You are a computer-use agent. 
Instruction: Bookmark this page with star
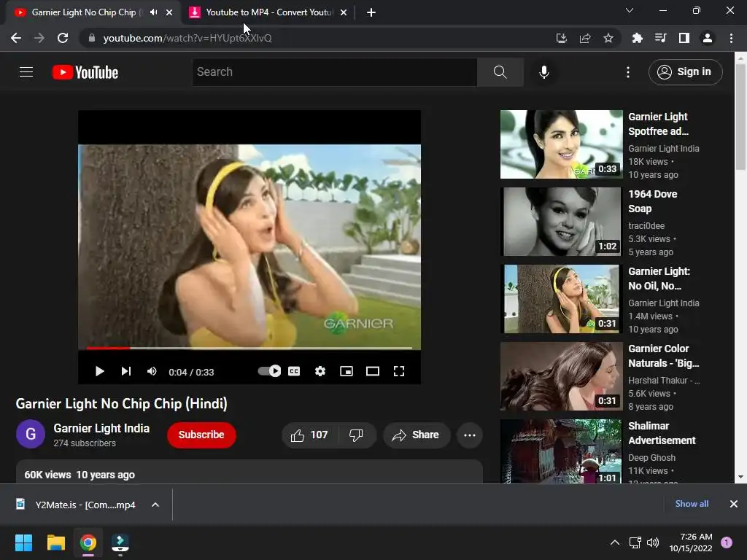(608, 38)
